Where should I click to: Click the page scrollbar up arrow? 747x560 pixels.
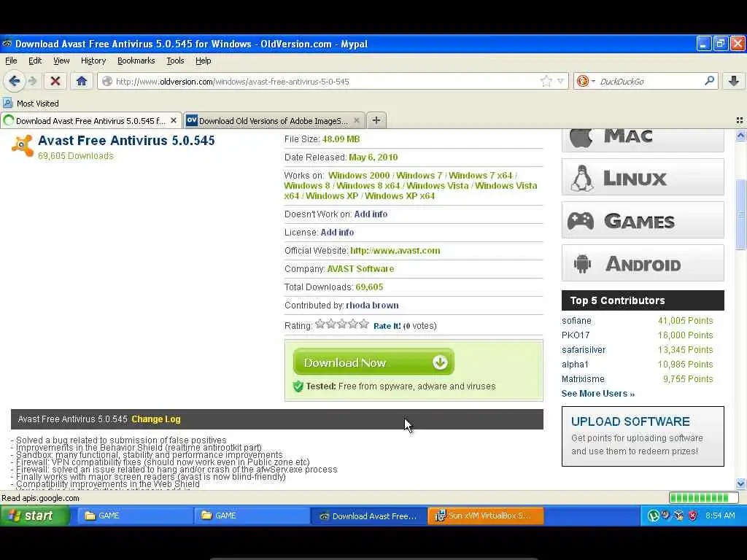point(741,135)
